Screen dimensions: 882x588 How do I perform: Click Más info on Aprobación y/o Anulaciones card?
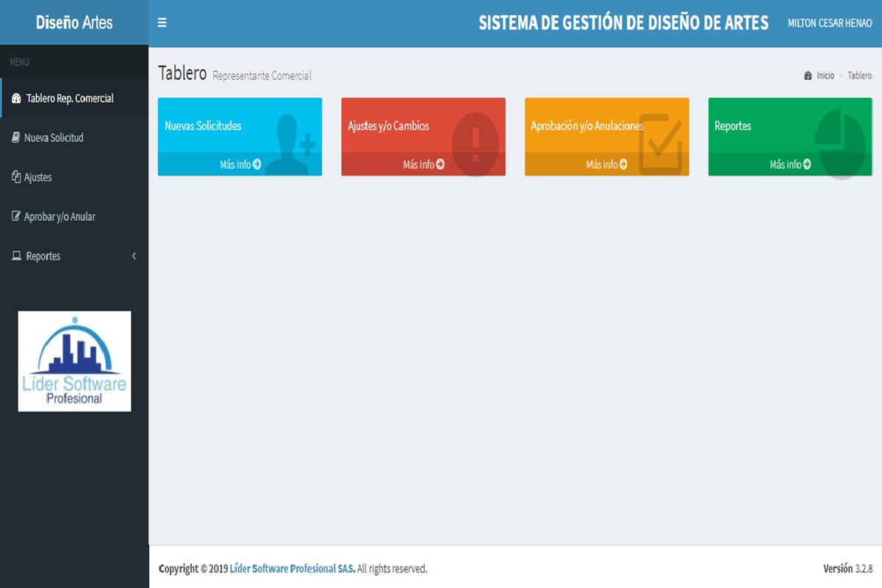coord(606,165)
